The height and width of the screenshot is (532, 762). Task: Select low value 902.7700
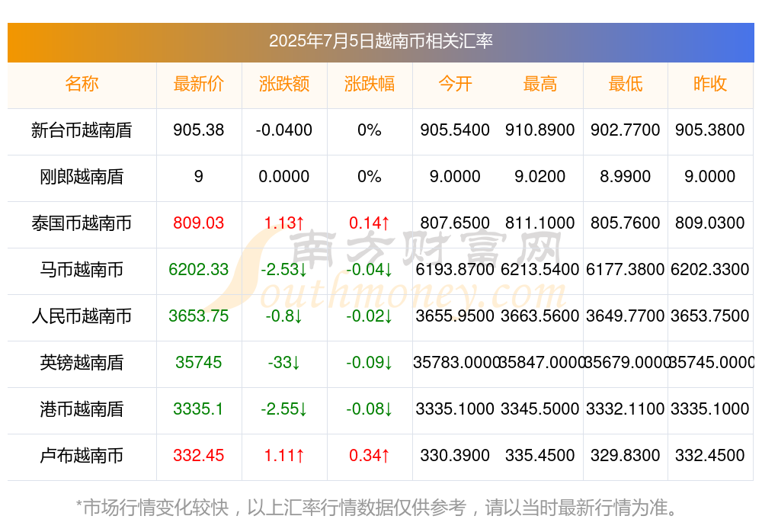(x=626, y=130)
